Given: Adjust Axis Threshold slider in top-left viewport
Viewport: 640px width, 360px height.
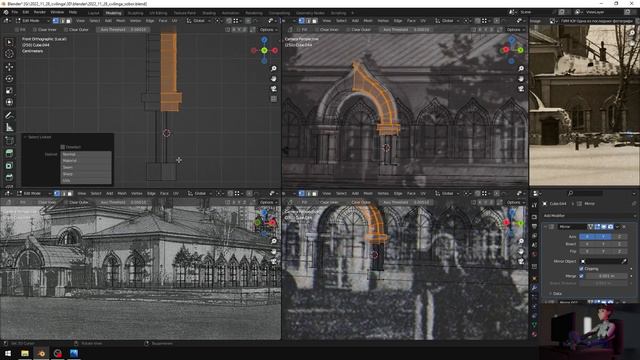Looking at the screenshot, I should [123, 30].
